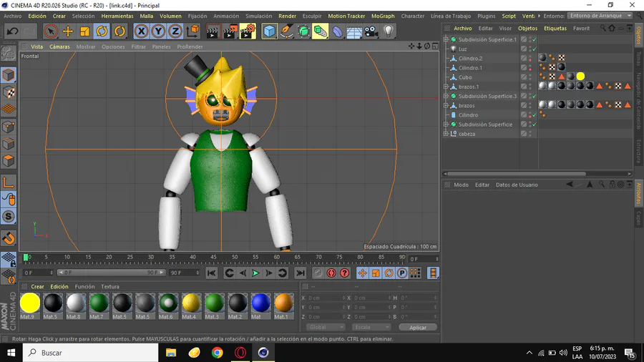Viewport: 644px width, 362px height.
Task: Expand the cabeza object
Action: point(446,134)
